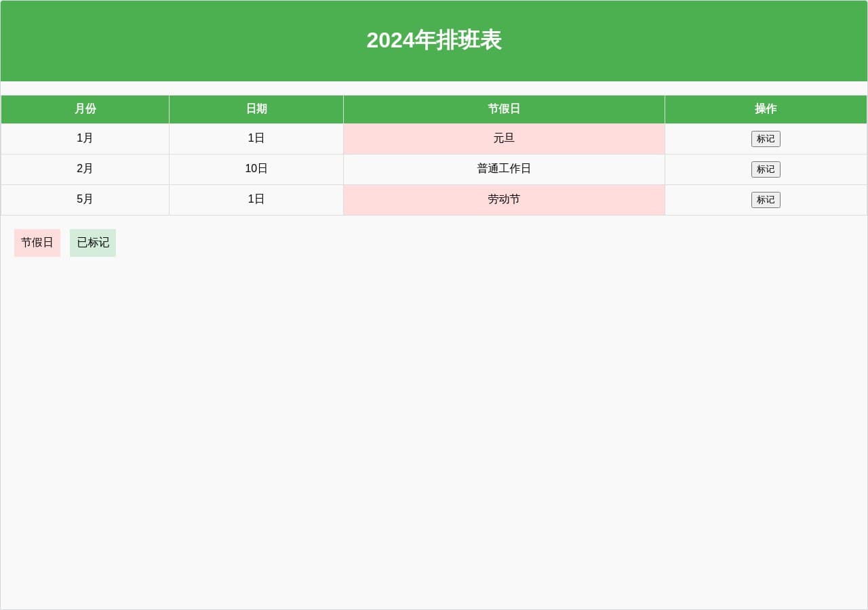Select the 10日 date cell

pos(256,169)
